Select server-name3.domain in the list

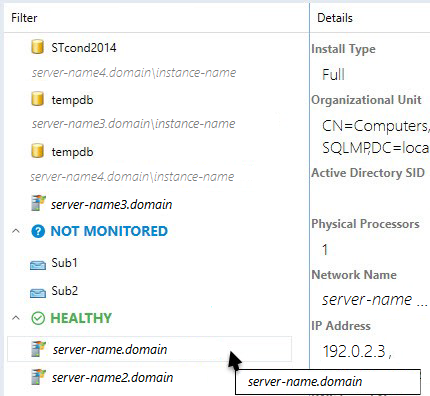(x=111, y=204)
